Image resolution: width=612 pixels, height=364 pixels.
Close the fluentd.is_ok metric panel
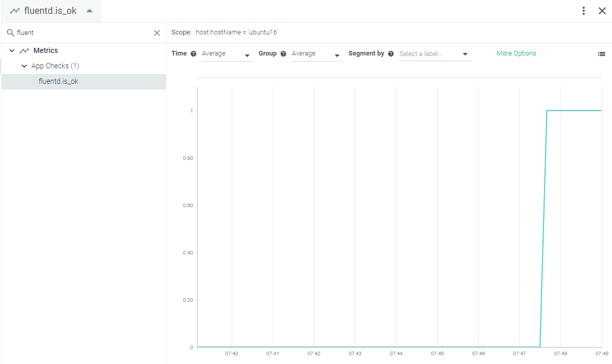[x=602, y=11]
